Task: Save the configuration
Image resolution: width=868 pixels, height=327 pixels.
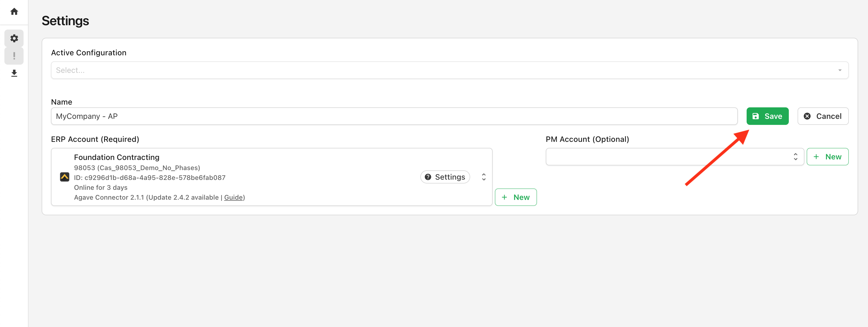Action: (x=767, y=116)
